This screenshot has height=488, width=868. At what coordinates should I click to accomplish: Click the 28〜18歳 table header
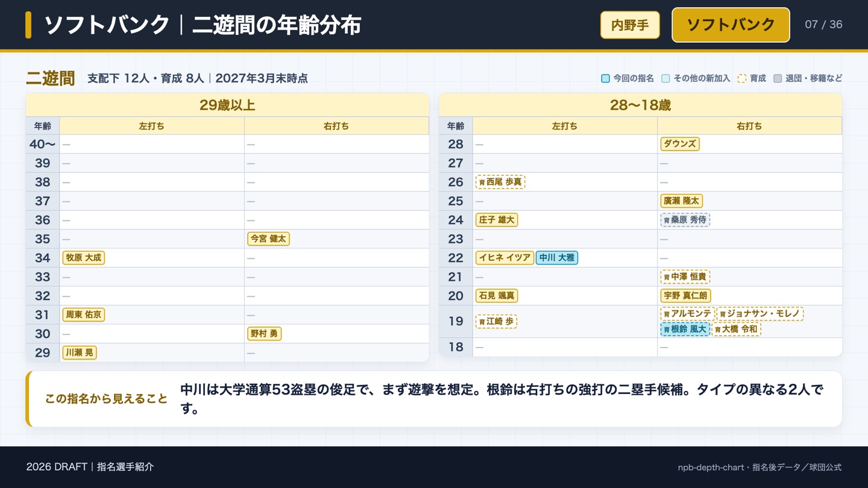(640, 105)
